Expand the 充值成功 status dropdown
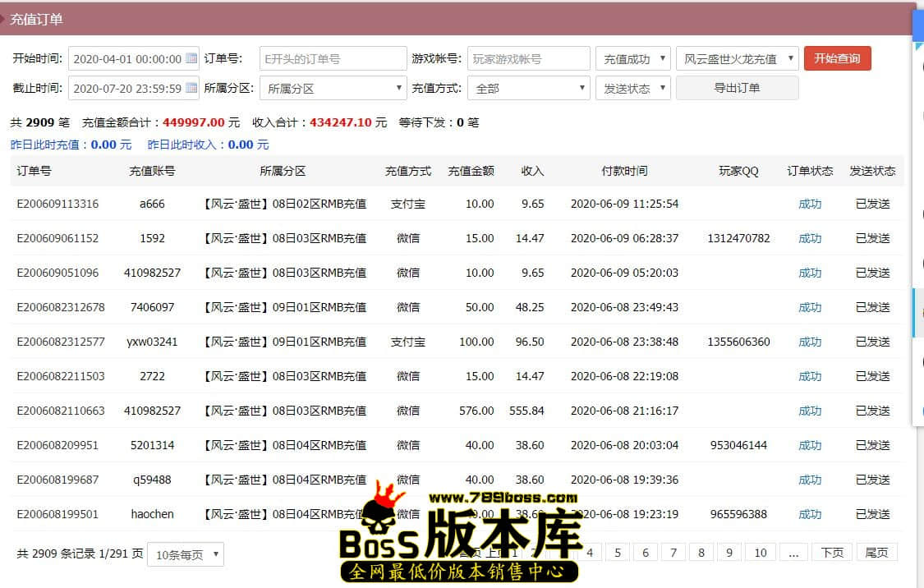Viewport: 924px width, 588px height. coord(632,59)
